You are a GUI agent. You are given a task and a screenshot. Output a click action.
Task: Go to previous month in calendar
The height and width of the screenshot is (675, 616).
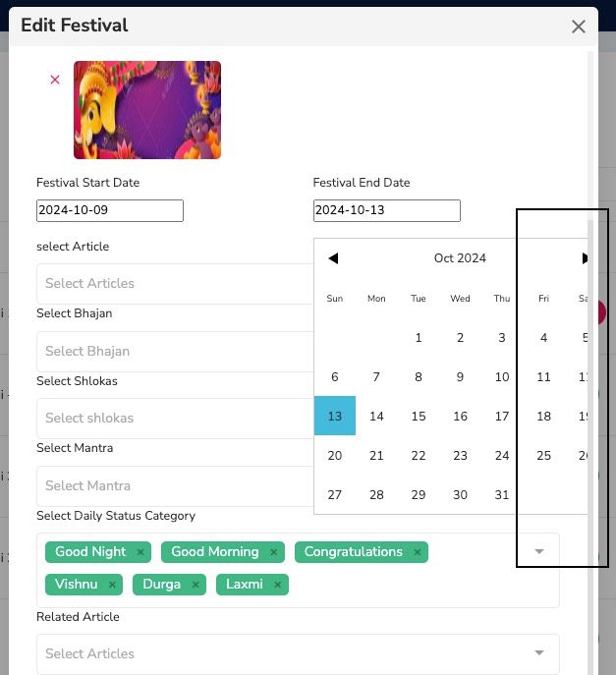(x=333, y=258)
